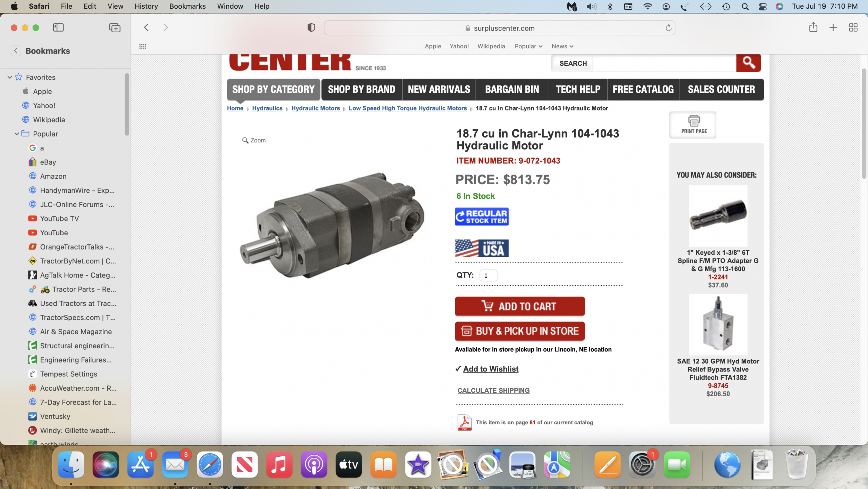Viewport: 868px width, 489px height.
Task: Open the Print Page icon
Action: (x=694, y=125)
